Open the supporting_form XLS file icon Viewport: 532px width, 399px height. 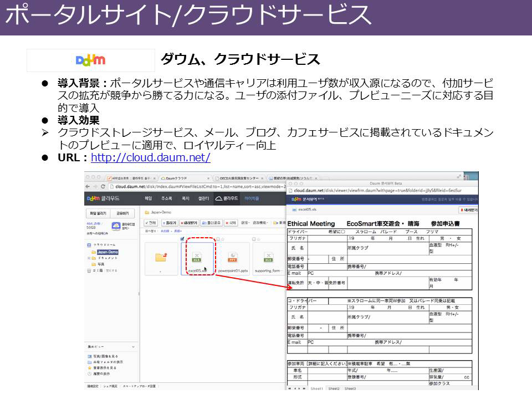pos(268,257)
